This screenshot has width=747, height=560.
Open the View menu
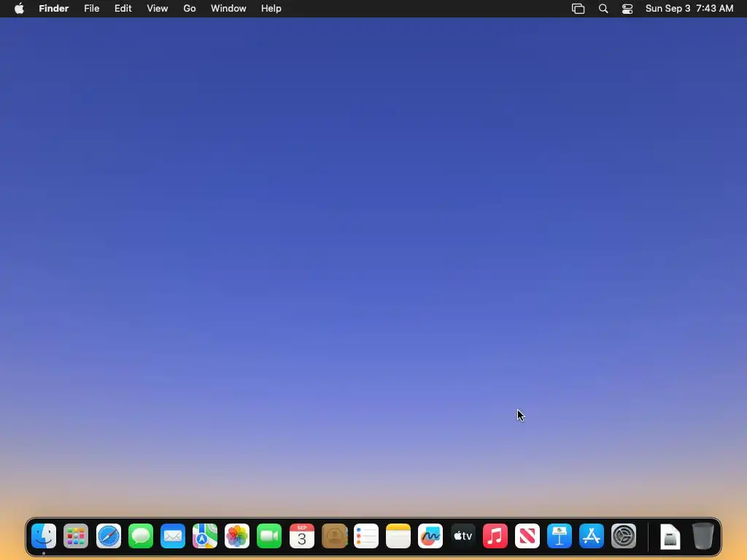tap(158, 8)
